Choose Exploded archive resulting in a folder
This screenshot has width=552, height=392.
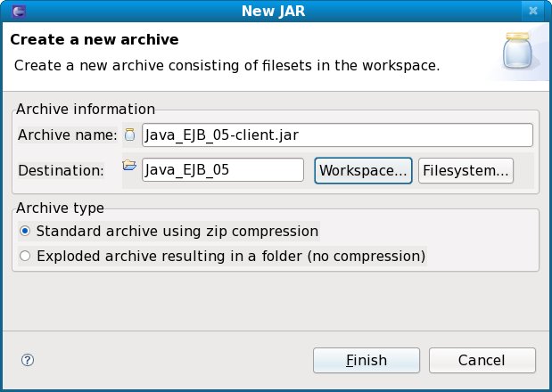click(25, 257)
